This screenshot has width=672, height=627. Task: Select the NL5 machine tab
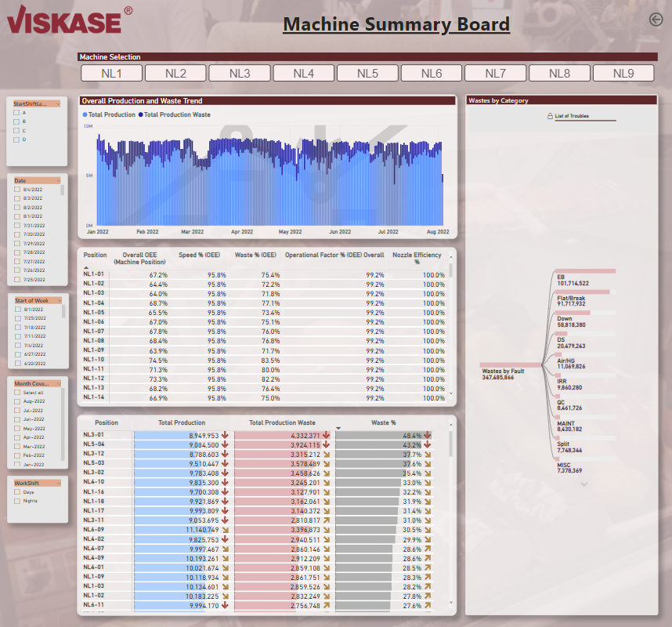click(367, 72)
